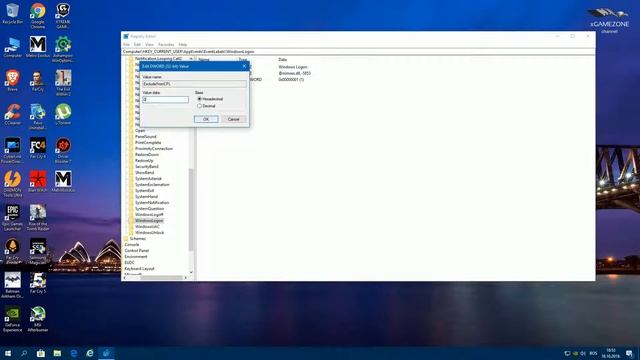The height and width of the screenshot is (360, 640).
Task: Open the Action Center notification icon
Action: point(629,353)
